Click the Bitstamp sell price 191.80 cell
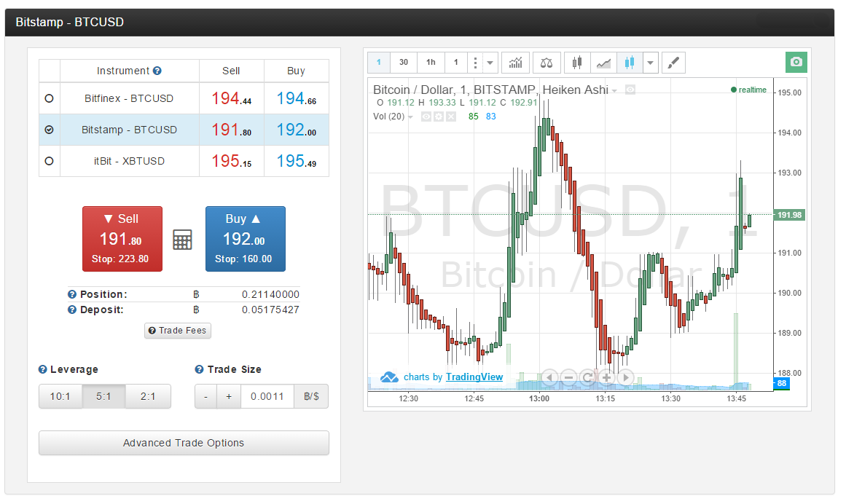 tap(232, 130)
